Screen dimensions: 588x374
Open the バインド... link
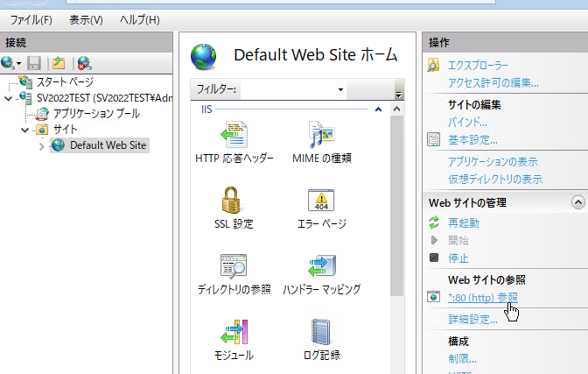pyautogui.click(x=467, y=122)
